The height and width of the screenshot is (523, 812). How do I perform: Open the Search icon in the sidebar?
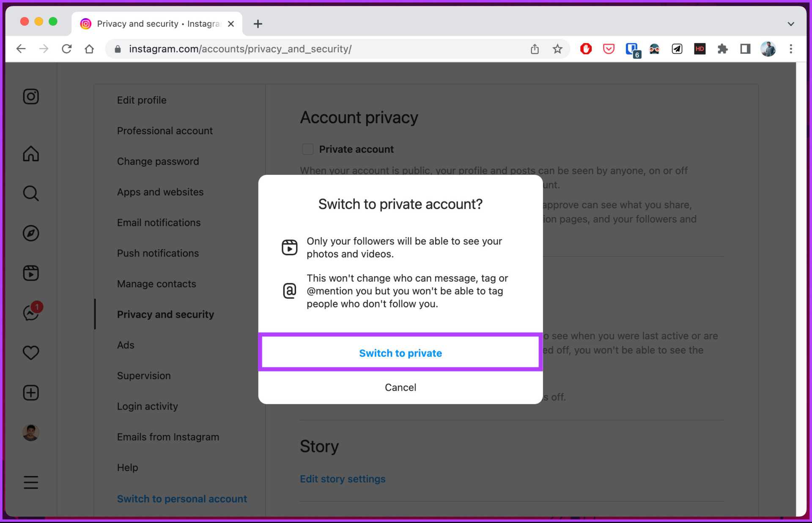[x=31, y=193]
